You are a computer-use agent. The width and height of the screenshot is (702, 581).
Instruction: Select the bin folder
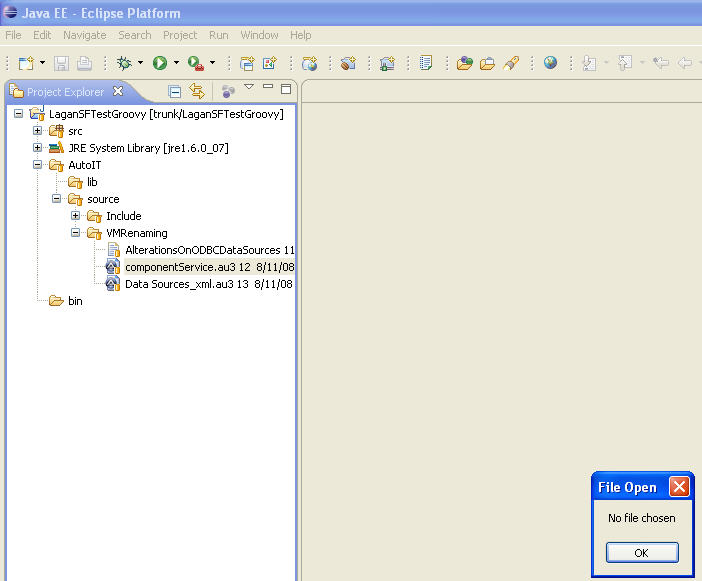click(x=75, y=301)
